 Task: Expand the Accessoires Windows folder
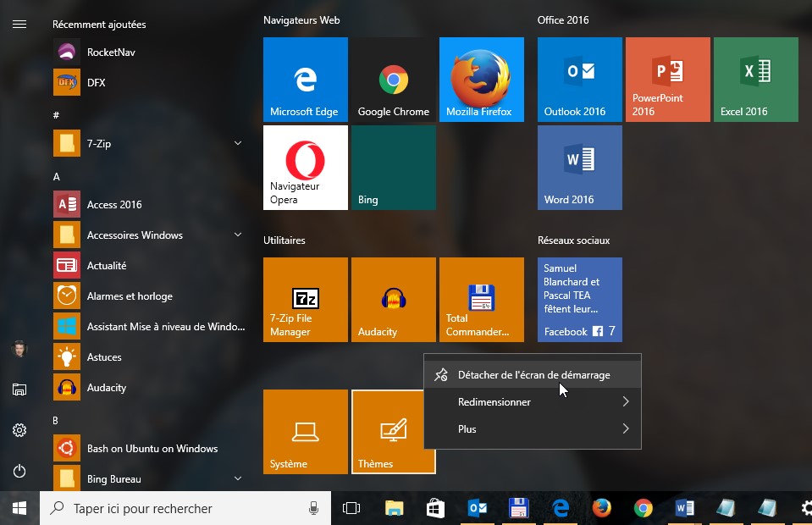pyautogui.click(x=238, y=235)
